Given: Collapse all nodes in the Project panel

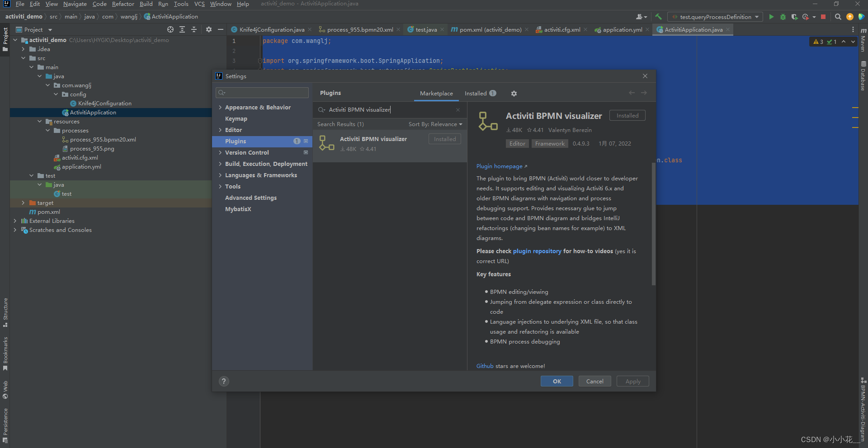Looking at the screenshot, I should pos(194,29).
